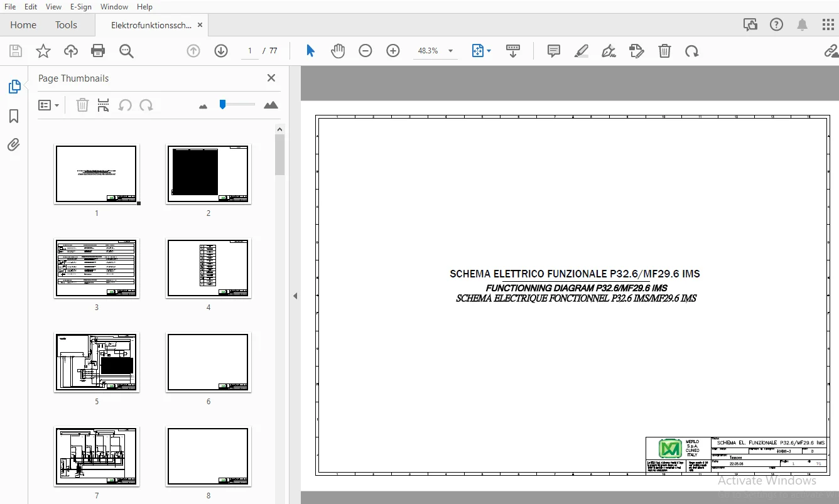
Task: Click the SCHEMA ELETTRICO FUNZIONALE title text
Action: point(575,274)
